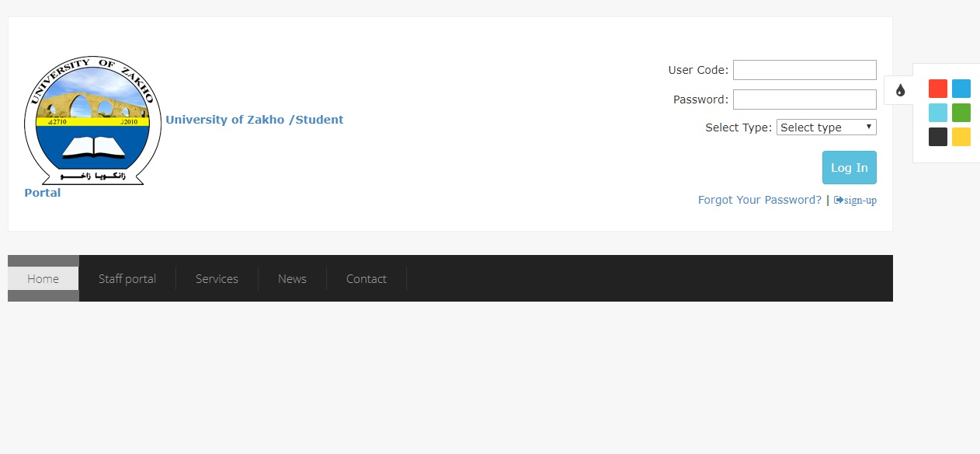Toggle the theme color droplet icon
Viewport: 980px width, 454px height.
tap(900, 90)
